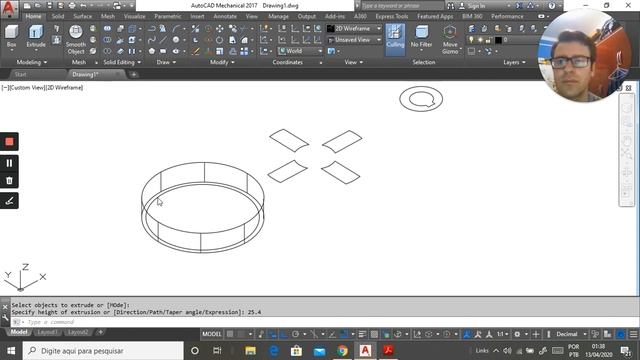Open workspace switching gear icon
This screenshot has height=360, width=640.
click(x=517, y=334)
